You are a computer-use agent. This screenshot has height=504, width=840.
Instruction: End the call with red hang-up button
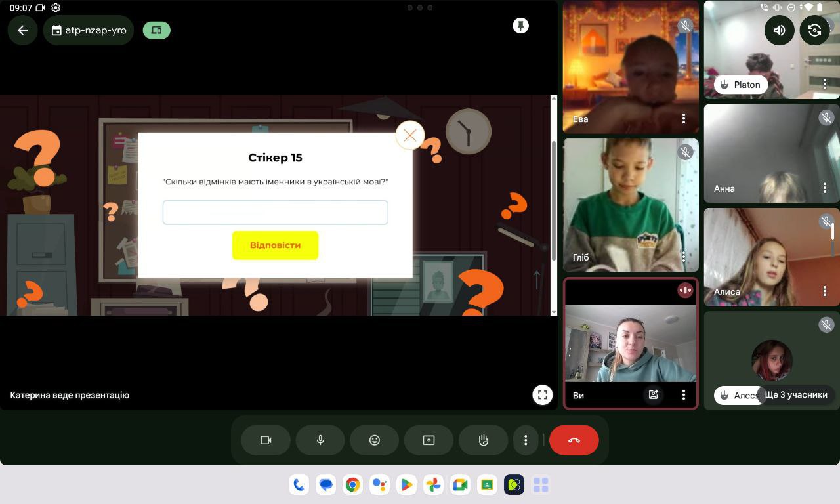coord(574,440)
